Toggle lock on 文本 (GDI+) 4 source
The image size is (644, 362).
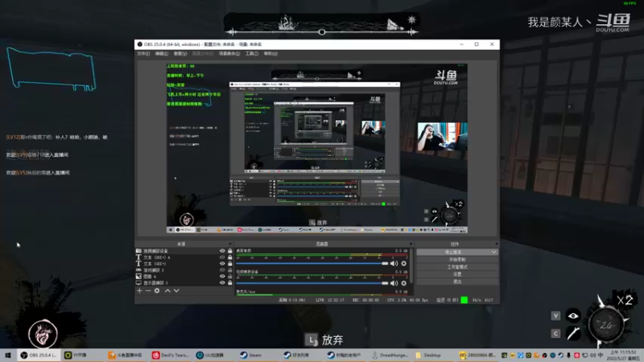[x=230, y=257]
